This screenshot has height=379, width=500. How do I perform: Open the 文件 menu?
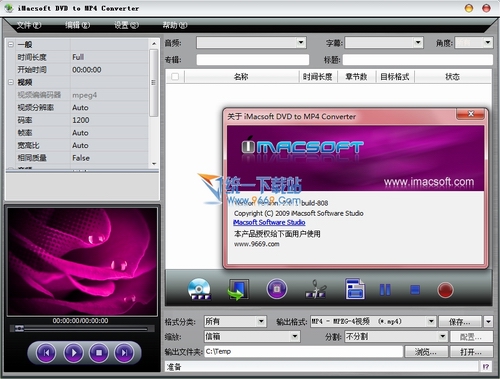[x=29, y=25]
